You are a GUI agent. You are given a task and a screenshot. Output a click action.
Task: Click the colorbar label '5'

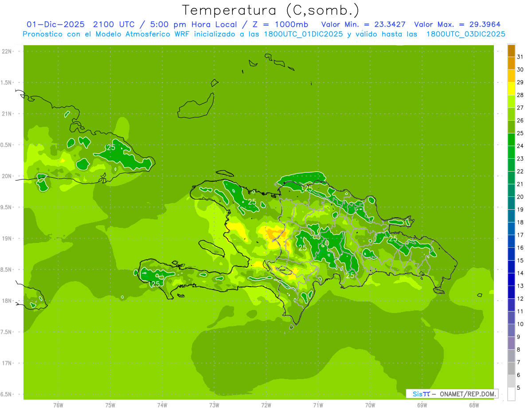point(519,388)
